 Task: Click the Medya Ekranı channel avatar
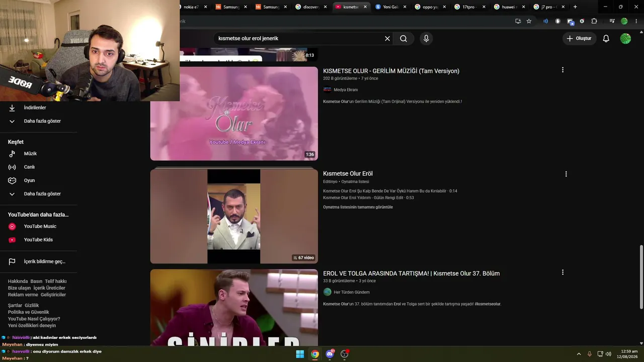click(327, 90)
